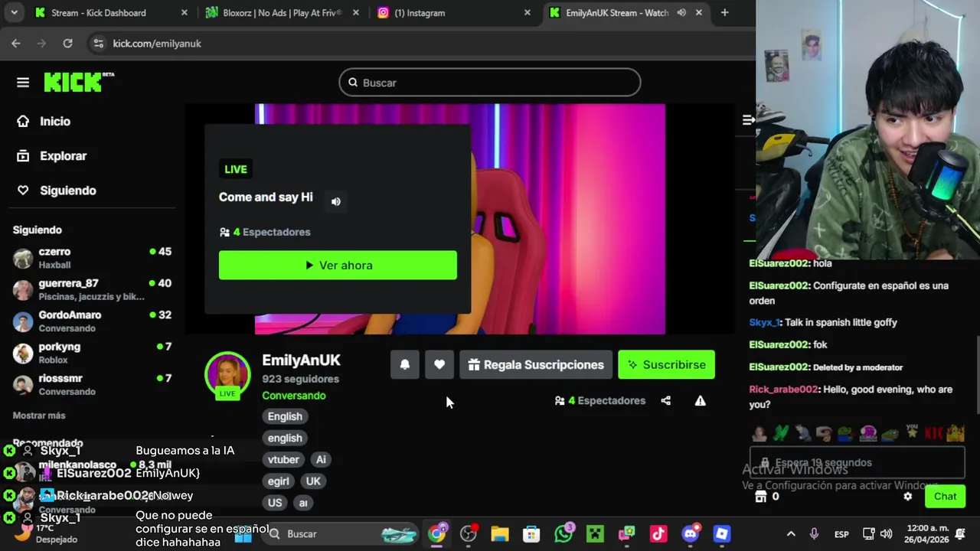Click the share stream icon
The width and height of the screenshot is (980, 551).
click(x=665, y=400)
